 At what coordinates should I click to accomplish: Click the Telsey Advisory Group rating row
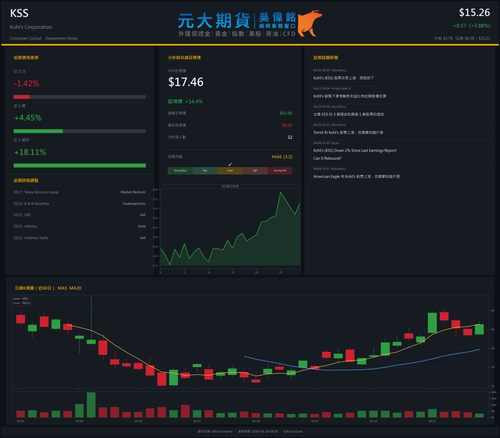80,192
